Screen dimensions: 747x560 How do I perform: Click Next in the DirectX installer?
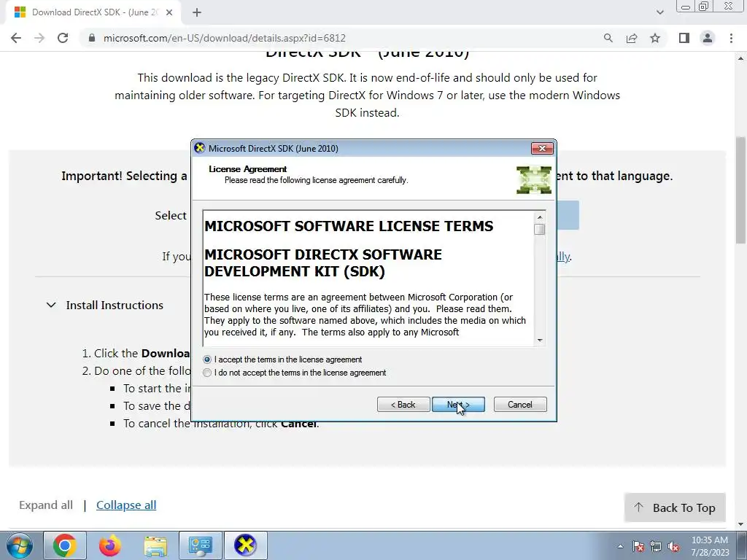(x=458, y=404)
